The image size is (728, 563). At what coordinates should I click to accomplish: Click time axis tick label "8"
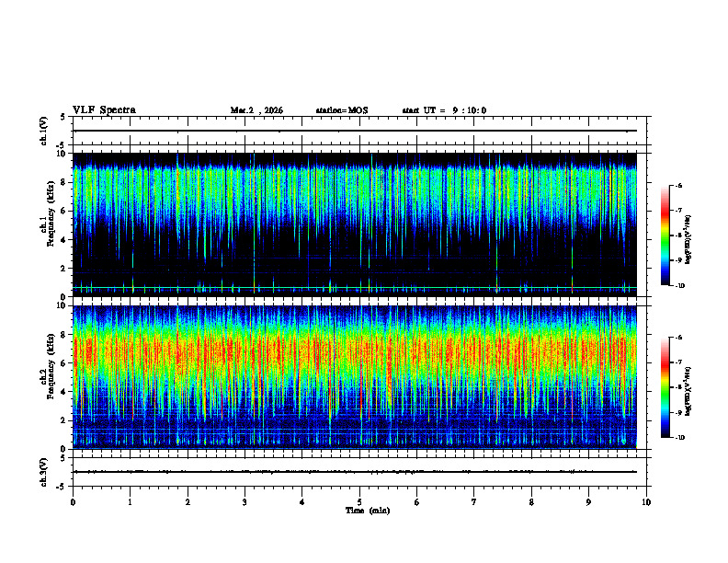531,502
